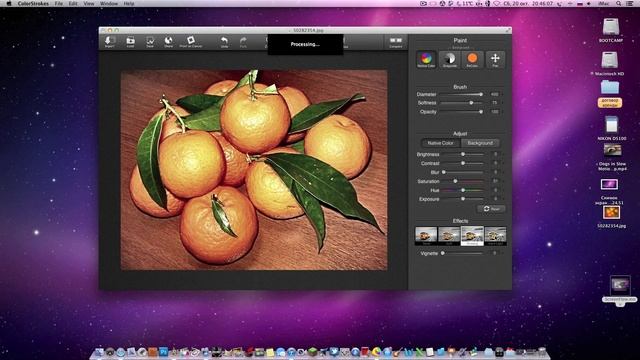The image size is (640, 360).
Task: Click the oranges photo on canvas
Action: pyautogui.click(x=254, y=170)
